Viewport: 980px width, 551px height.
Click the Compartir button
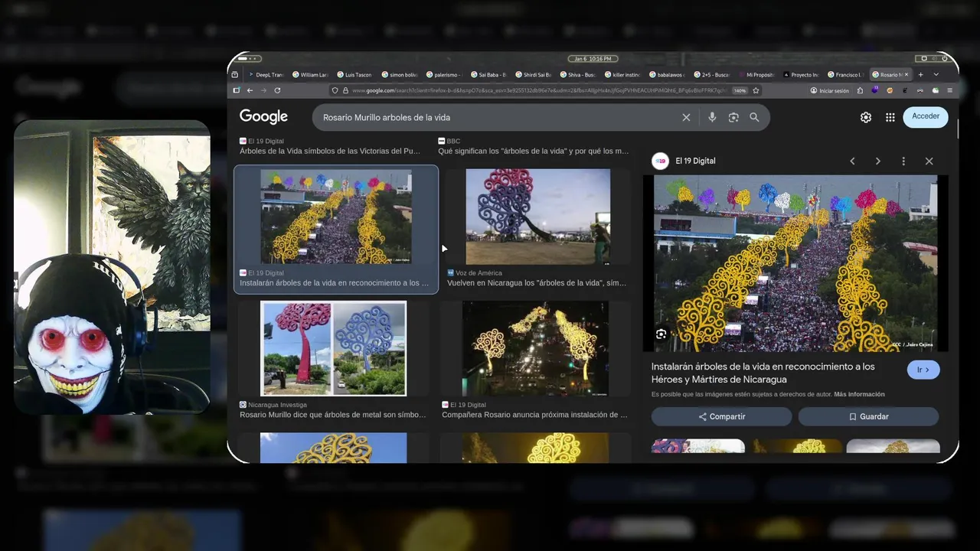721,416
